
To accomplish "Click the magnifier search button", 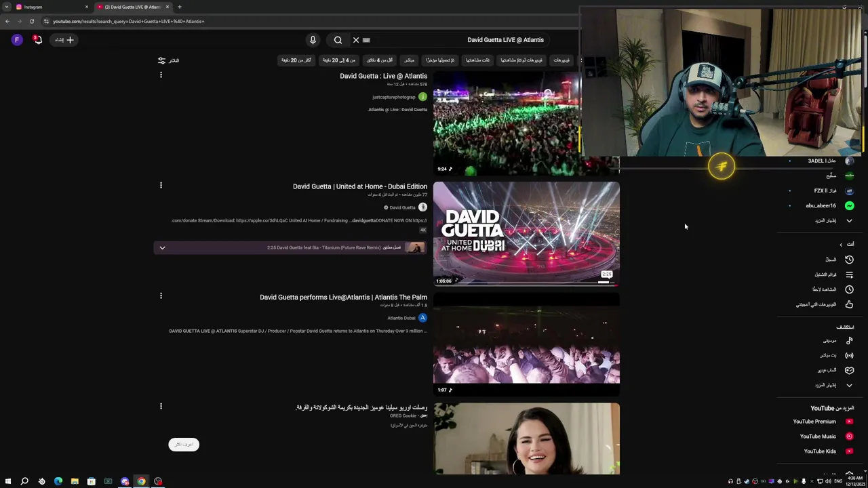I will [x=338, y=40].
